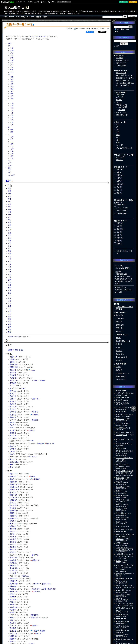Click the edit pencil beside the あ行 heading
The image size is (138, 644).
pos(12,181)
